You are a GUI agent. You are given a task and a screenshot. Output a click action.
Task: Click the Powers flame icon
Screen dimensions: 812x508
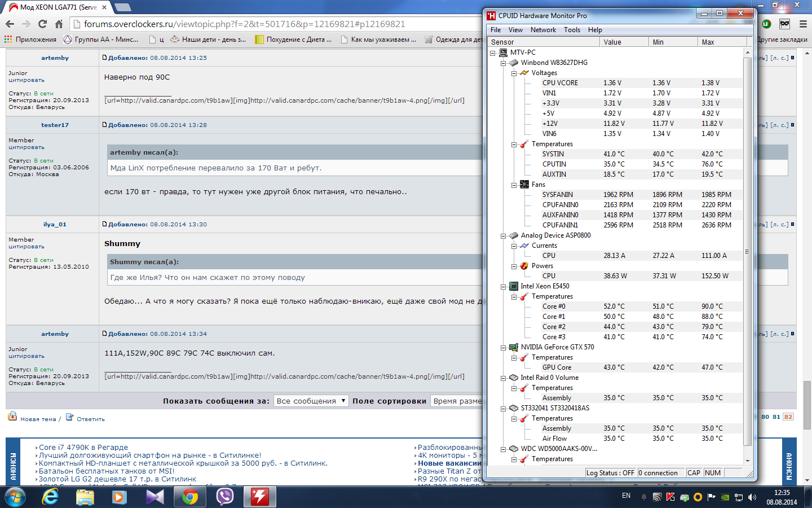[x=524, y=266]
